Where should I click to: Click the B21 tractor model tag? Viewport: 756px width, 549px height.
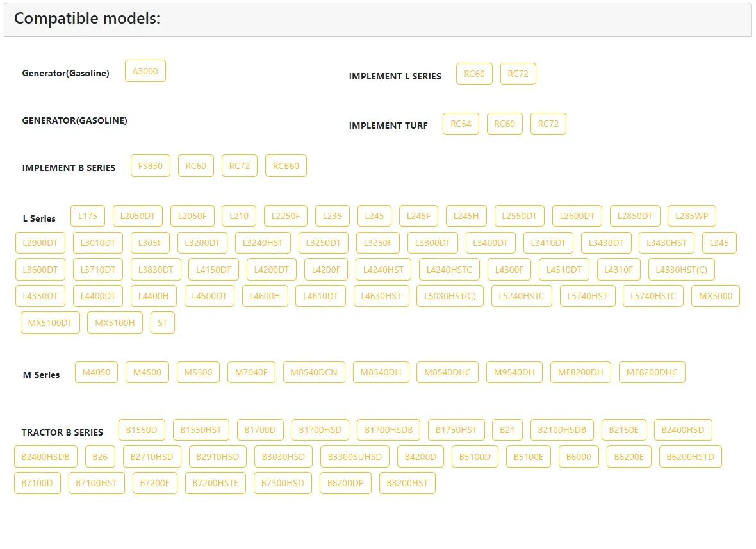(507, 430)
